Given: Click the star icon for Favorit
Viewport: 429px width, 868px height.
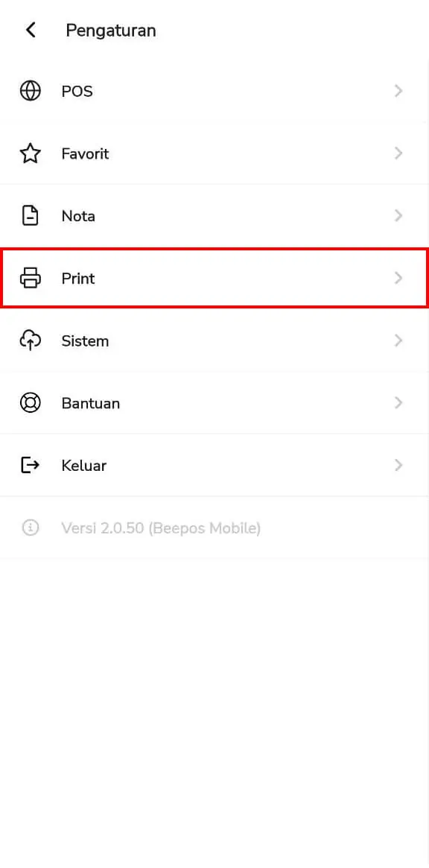Looking at the screenshot, I should coord(30,153).
